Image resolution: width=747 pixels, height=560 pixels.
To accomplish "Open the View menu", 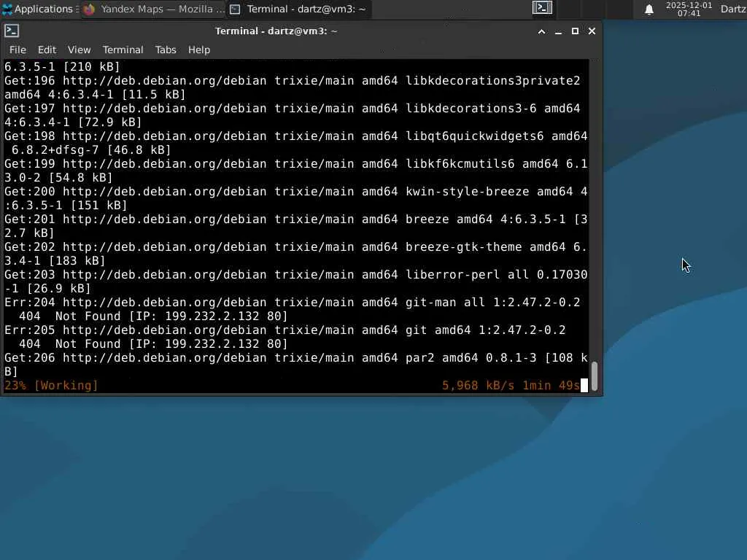I will coord(79,50).
